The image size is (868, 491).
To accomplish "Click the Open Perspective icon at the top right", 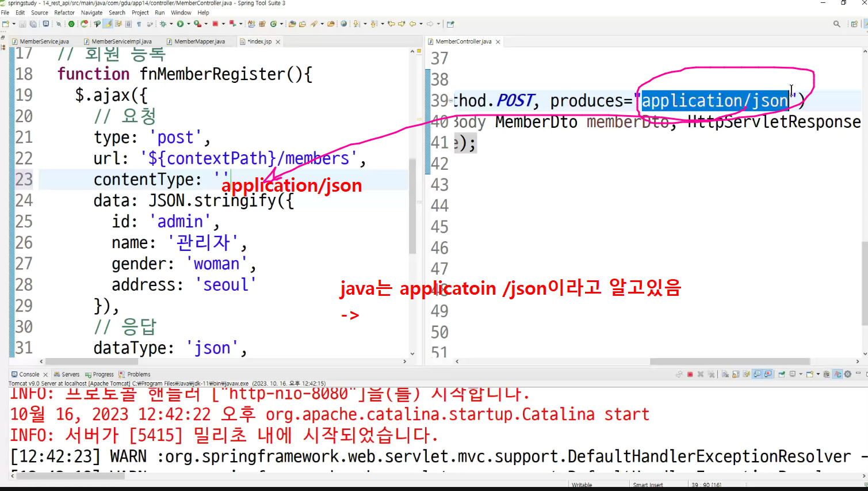I will tap(854, 24).
